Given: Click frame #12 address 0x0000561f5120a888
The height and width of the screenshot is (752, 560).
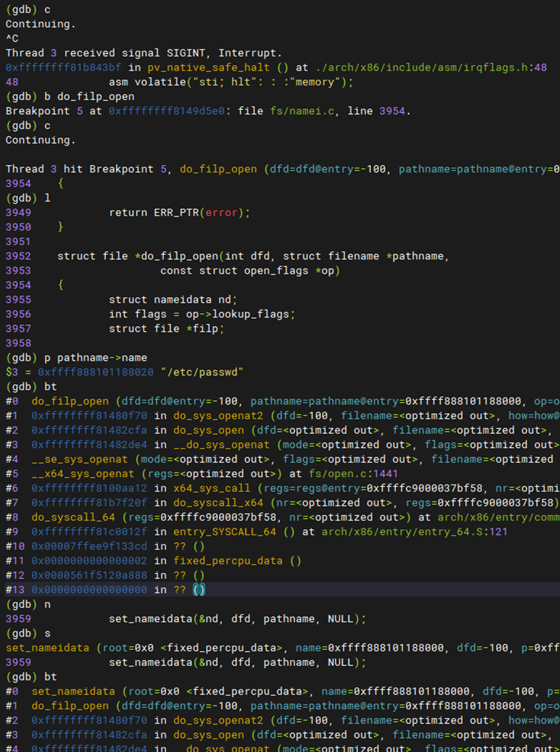Looking at the screenshot, I should click(89, 575).
